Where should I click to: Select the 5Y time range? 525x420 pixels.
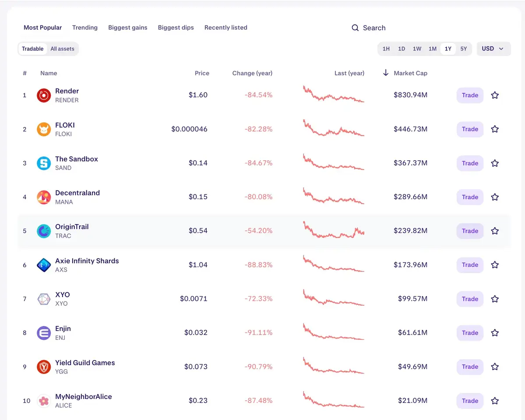click(463, 49)
